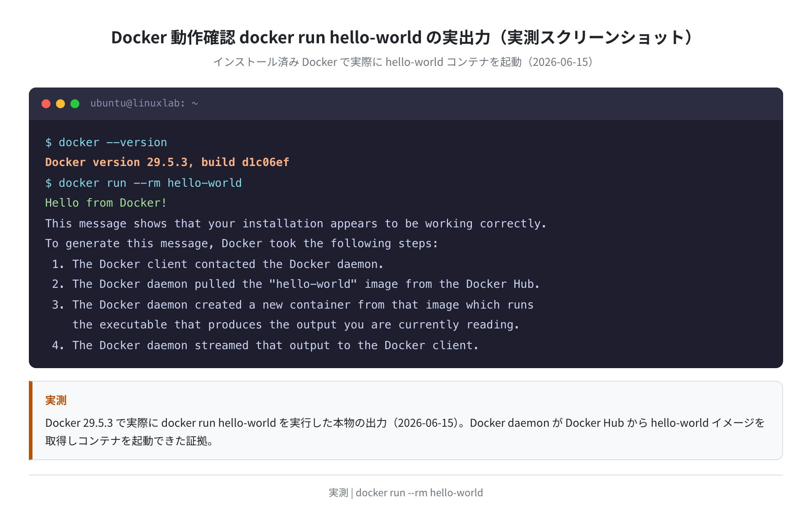This screenshot has height=517, width=812.
Task: Click the Hello from Docker! line
Action: pos(106,203)
